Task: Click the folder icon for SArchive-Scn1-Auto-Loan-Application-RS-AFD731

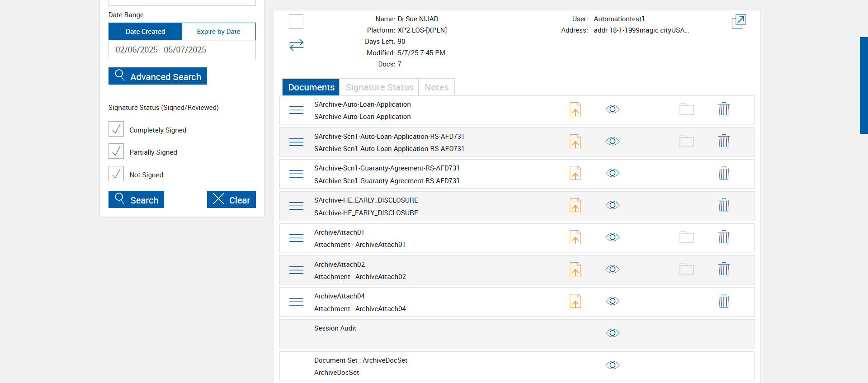Action: pyautogui.click(x=687, y=142)
